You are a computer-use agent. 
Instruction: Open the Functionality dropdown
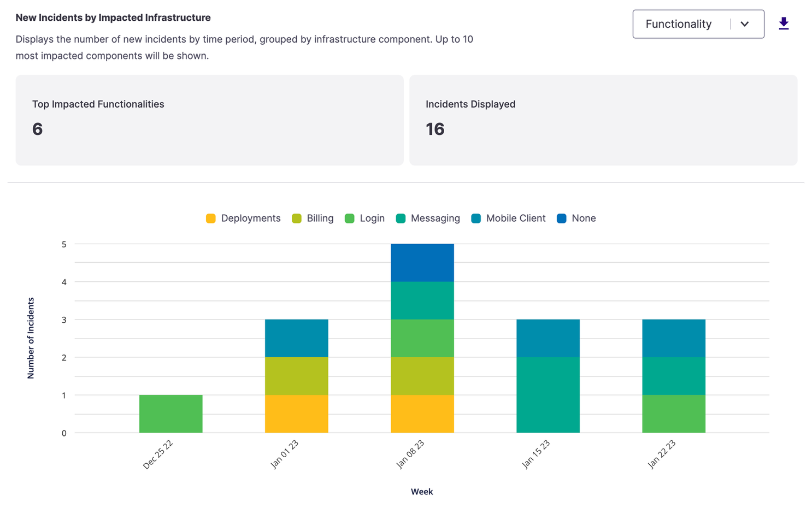pos(698,24)
